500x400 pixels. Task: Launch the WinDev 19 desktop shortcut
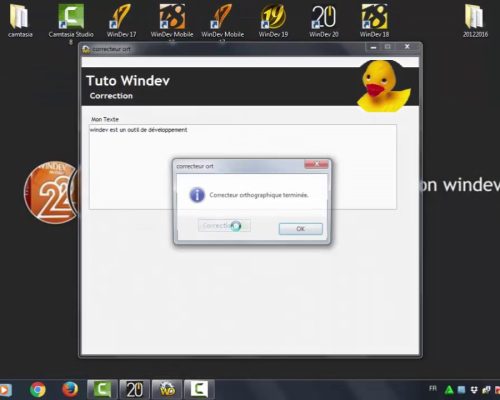(x=273, y=20)
